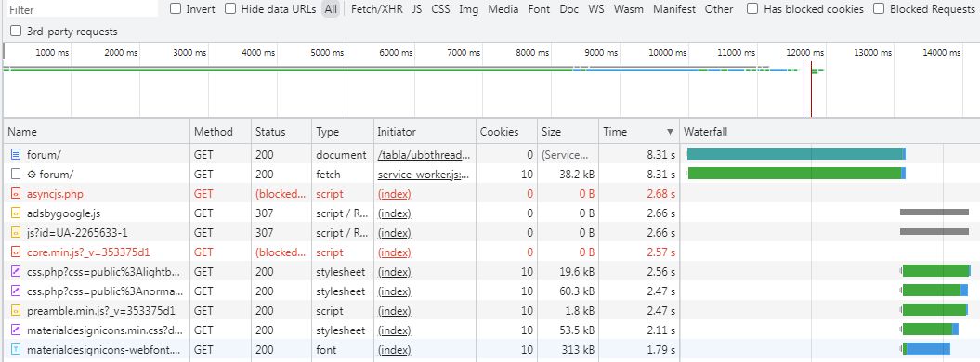980x362 pixels.
Task: Filter requests by Img type
Action: (469, 9)
